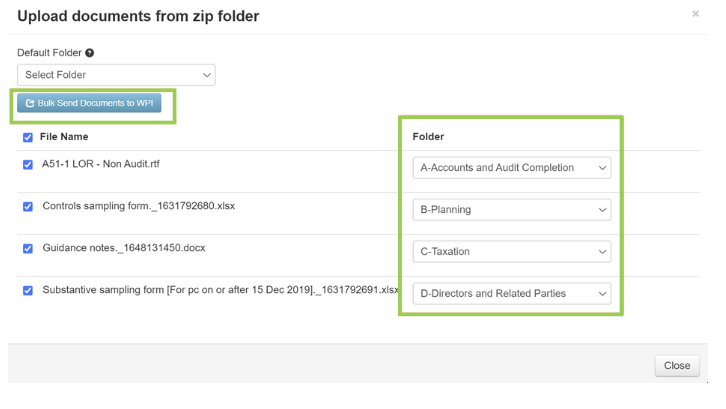Screen dimensions: 726x409
Task: Select the Controls sampling form xlsx filename
Action: point(138,207)
